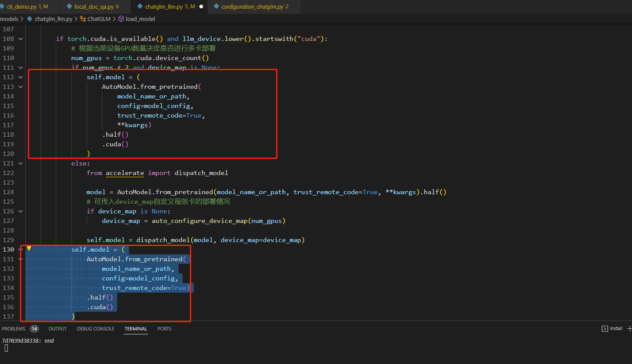
Task: Click the Python icon on local_doc_qa.py tab
Action: click(x=69, y=7)
